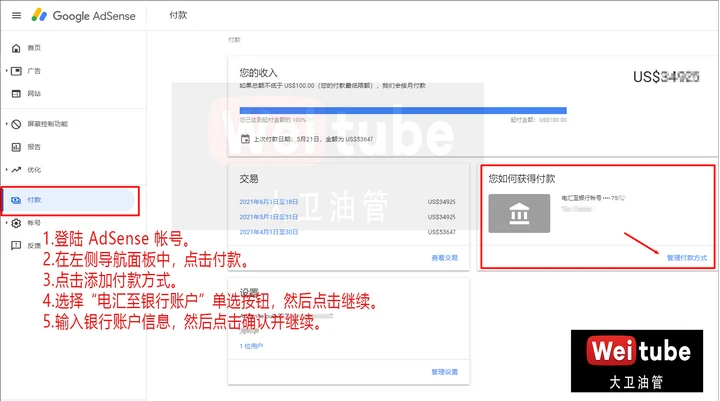
Task: Open transaction 2021年4月1日至30日
Action: (269, 232)
